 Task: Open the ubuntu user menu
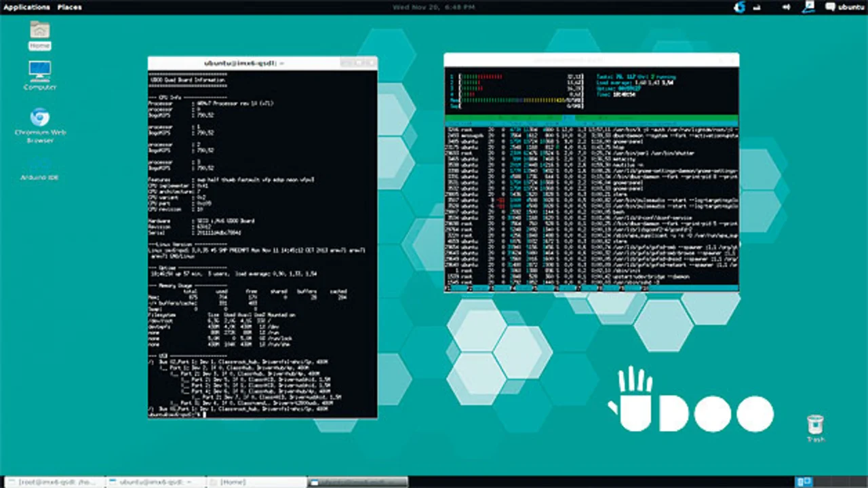(x=851, y=7)
